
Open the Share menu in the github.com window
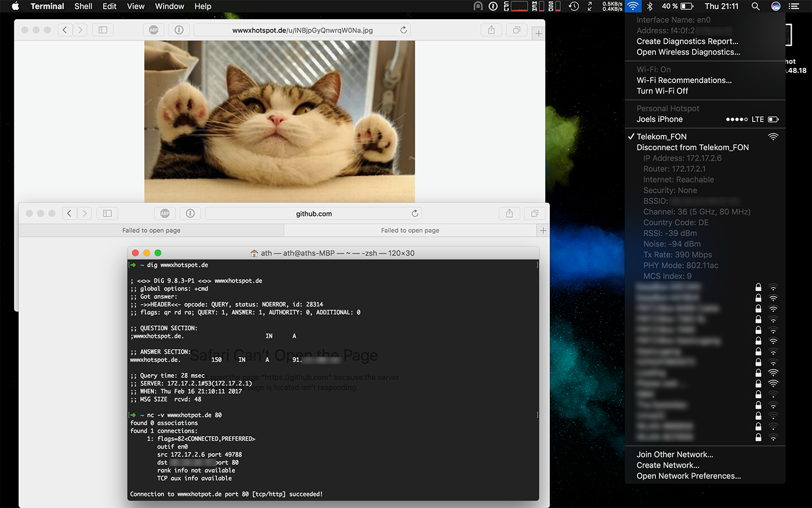[x=509, y=213]
